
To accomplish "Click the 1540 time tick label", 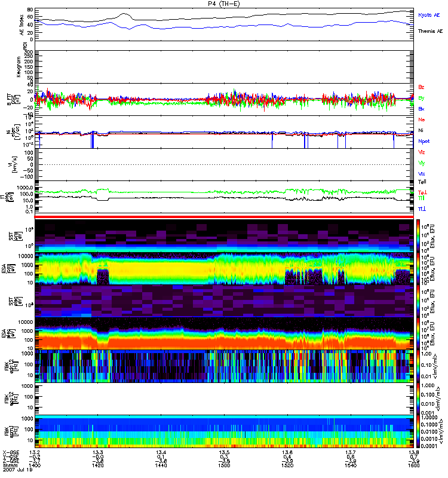I will [x=351, y=465].
